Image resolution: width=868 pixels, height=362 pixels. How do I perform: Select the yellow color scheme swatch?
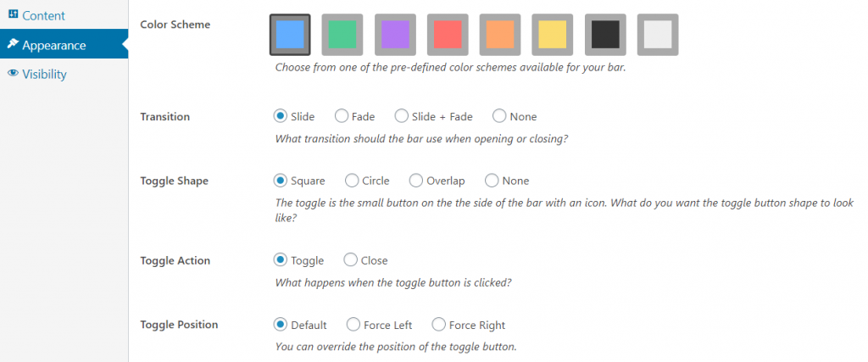(x=553, y=35)
